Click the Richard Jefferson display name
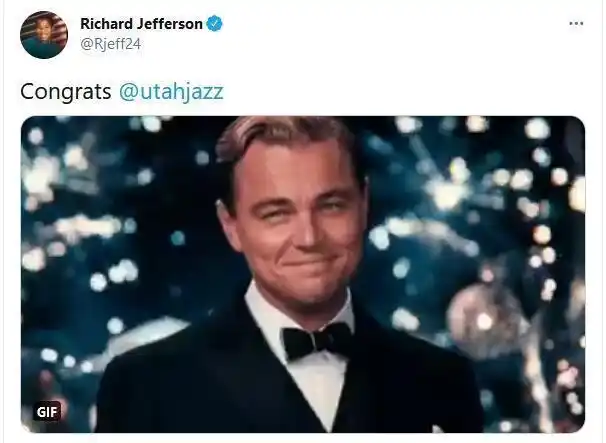The width and height of the screenshot is (606, 443). click(141, 24)
